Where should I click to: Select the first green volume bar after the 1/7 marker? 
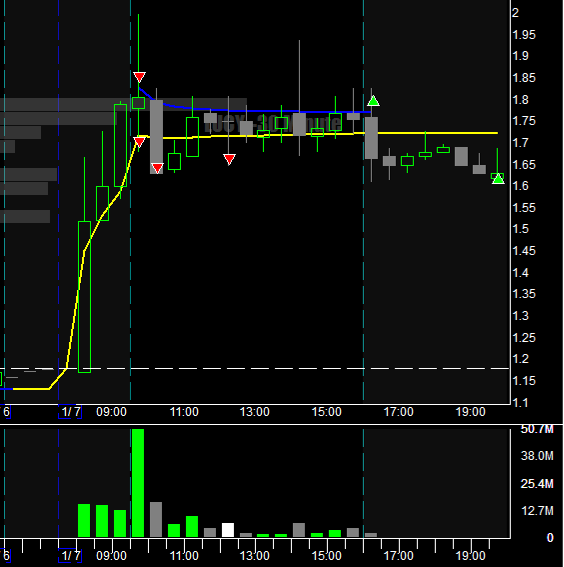(x=84, y=520)
